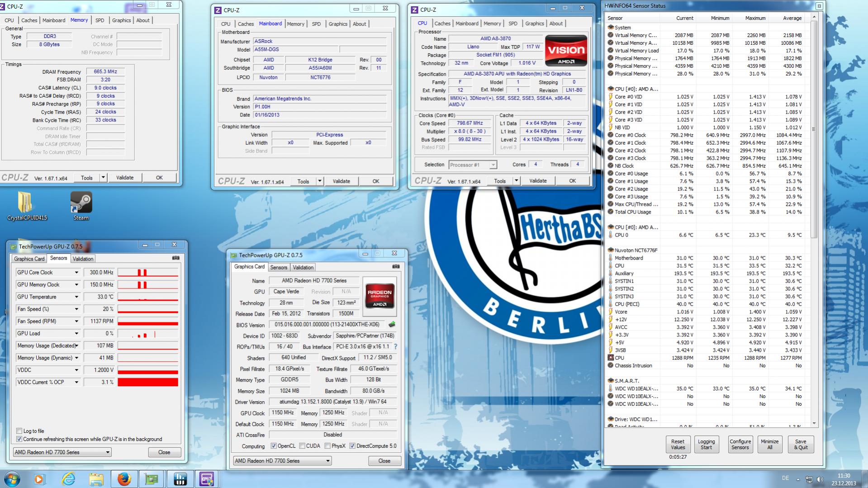Open the Sensors tab in GPU-Z Graphics Card window

[279, 267]
